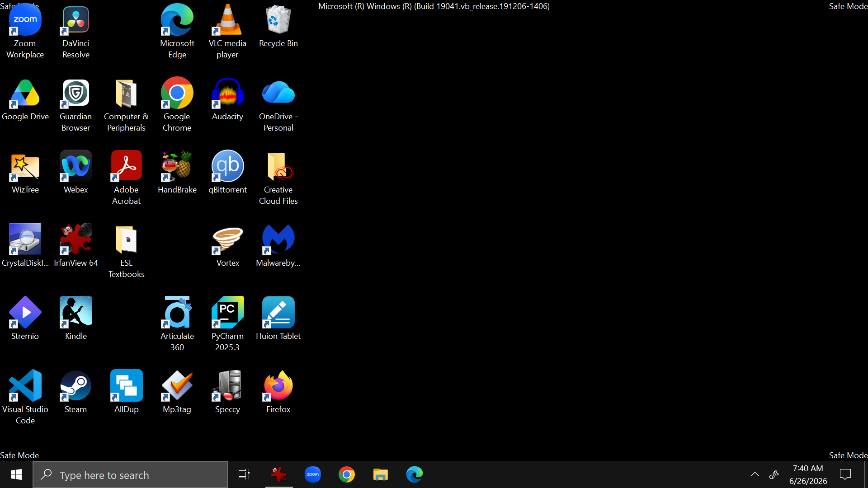Open Task View from the taskbar

tap(244, 474)
